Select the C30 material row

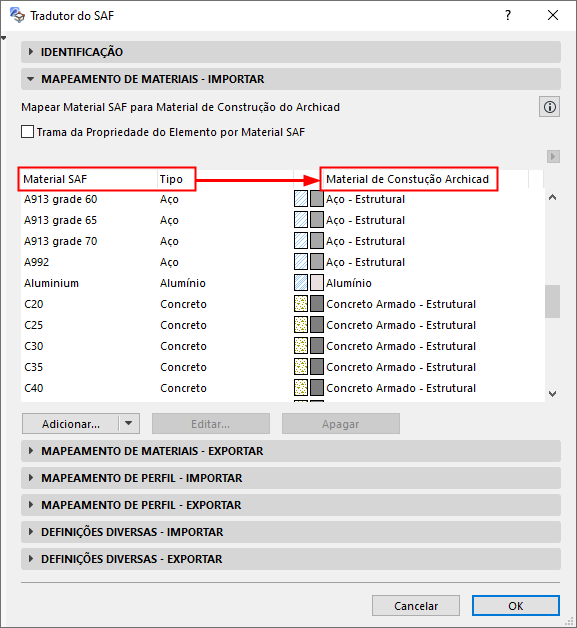pos(282,346)
